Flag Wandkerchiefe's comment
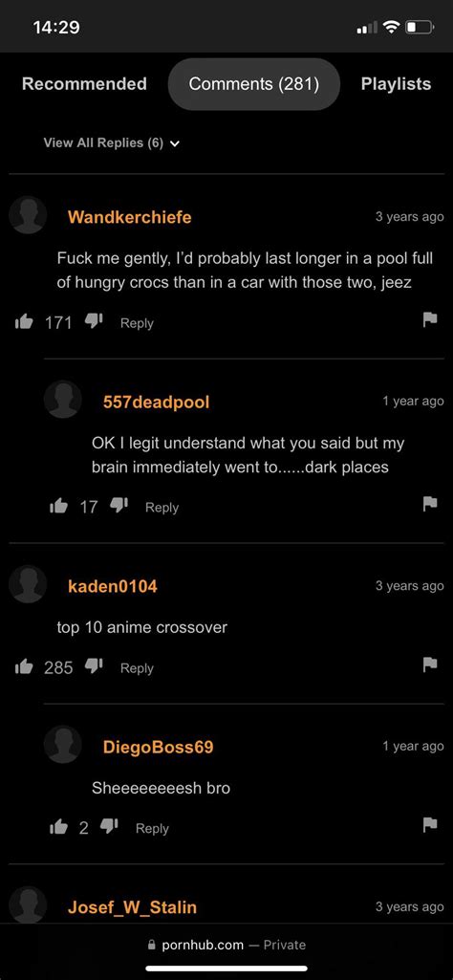 coord(429,320)
